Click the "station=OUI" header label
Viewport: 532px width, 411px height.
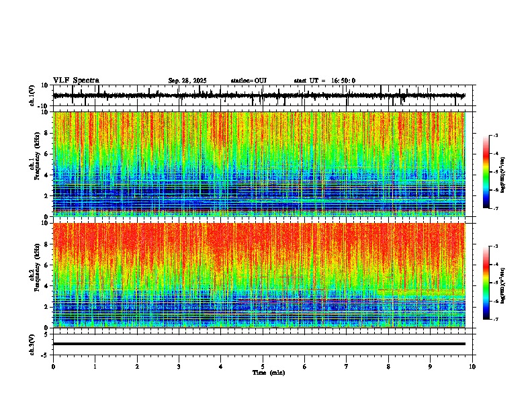coord(249,81)
